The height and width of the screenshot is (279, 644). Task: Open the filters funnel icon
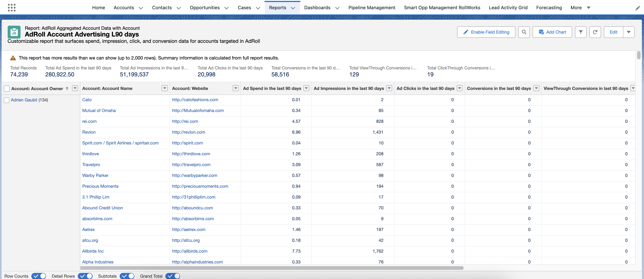(580, 32)
